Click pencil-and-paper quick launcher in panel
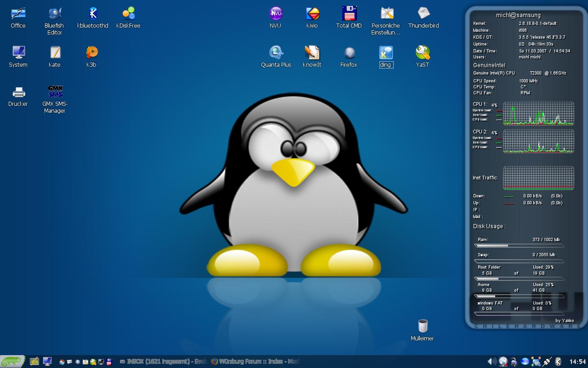588x368 pixels. tap(34, 362)
